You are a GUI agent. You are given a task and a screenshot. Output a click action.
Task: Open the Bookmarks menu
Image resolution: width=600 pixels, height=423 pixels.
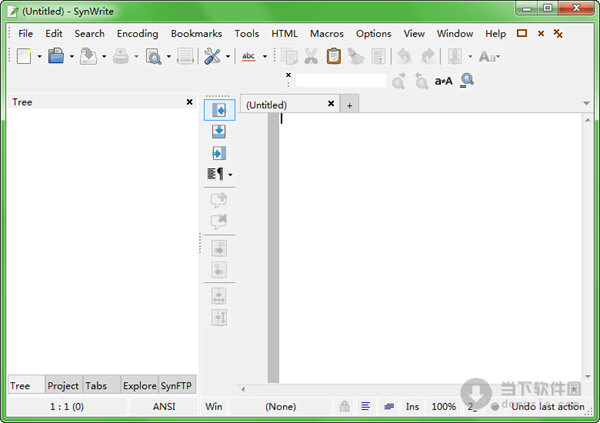(x=196, y=34)
